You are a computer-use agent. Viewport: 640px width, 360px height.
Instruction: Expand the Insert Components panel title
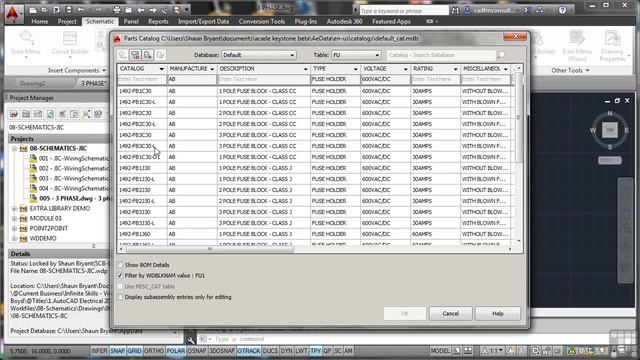(x=77, y=71)
